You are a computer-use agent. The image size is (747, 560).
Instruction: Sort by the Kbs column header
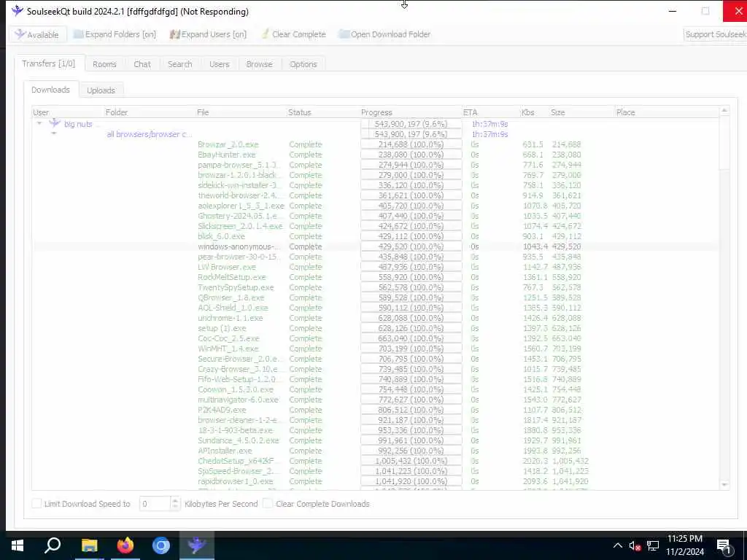click(x=535, y=112)
